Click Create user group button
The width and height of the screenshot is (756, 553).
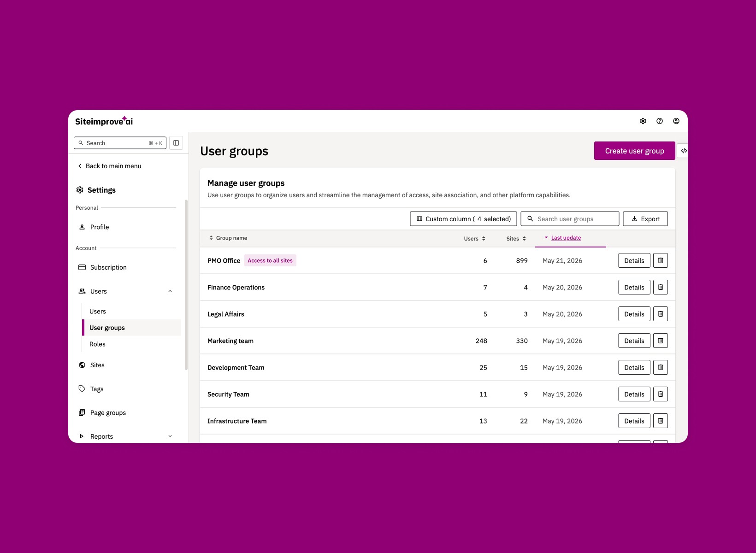pos(634,151)
